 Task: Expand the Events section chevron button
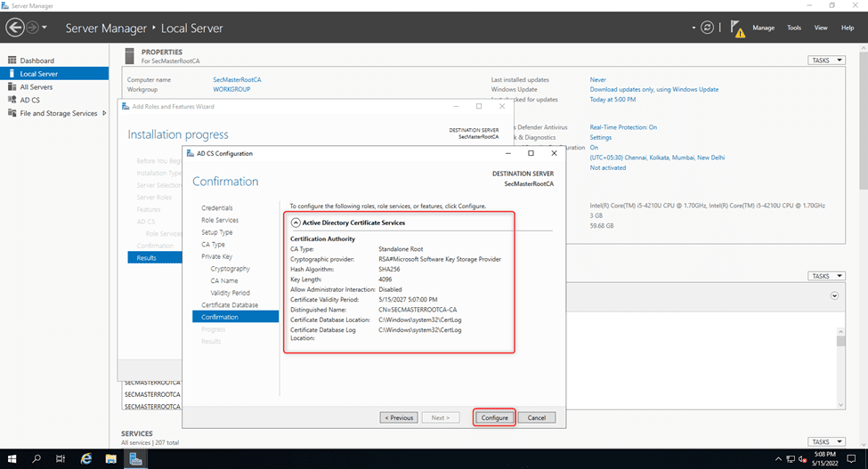pos(834,295)
